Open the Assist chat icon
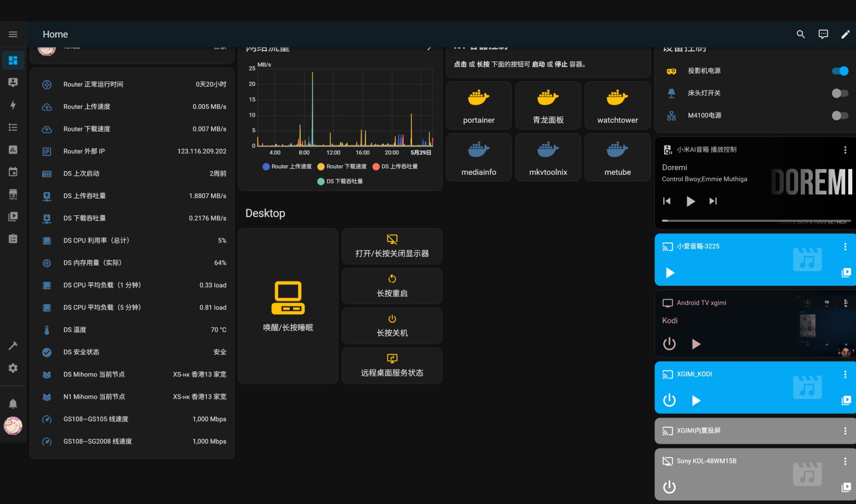 tap(823, 34)
